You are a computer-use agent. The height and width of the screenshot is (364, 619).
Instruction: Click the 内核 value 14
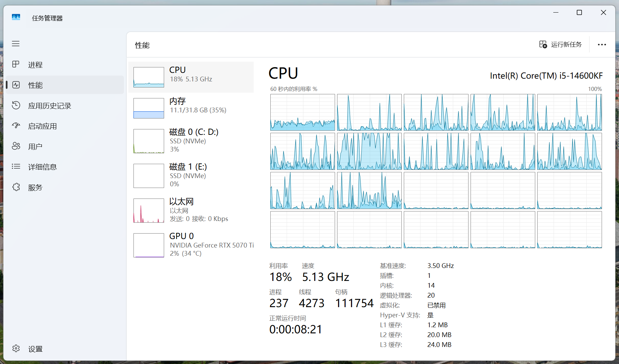click(x=431, y=285)
